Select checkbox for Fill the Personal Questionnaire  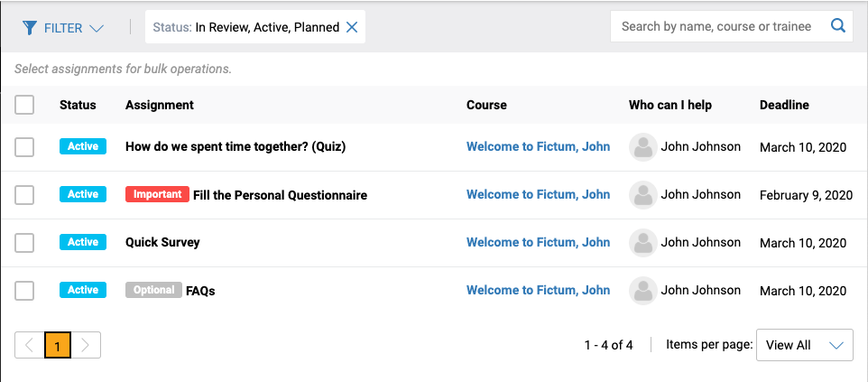[x=24, y=195]
